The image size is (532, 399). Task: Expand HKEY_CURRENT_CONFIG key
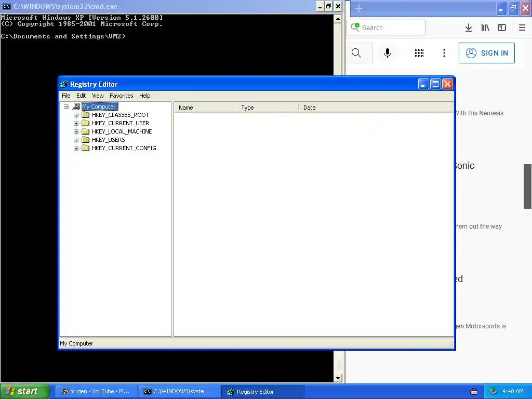(x=76, y=148)
